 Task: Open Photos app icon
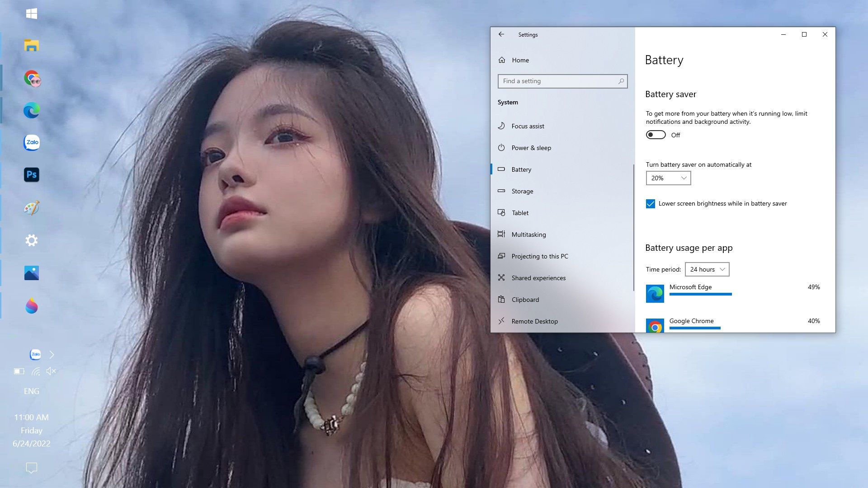point(32,273)
